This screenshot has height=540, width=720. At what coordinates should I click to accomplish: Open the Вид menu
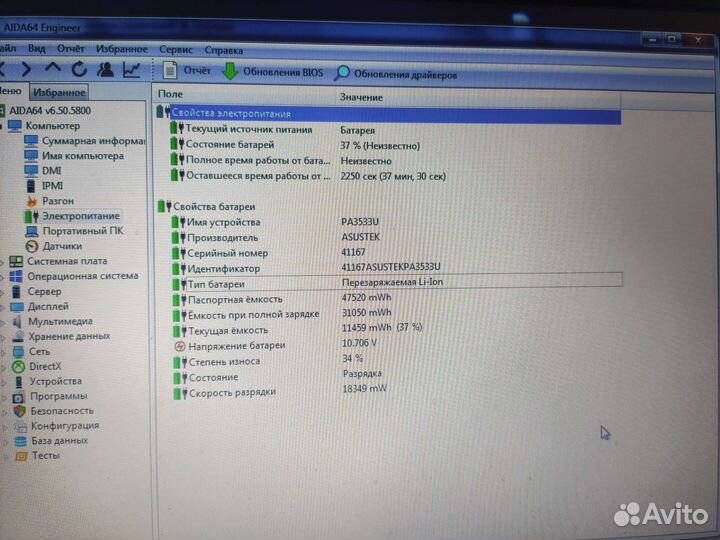[x=36, y=48]
